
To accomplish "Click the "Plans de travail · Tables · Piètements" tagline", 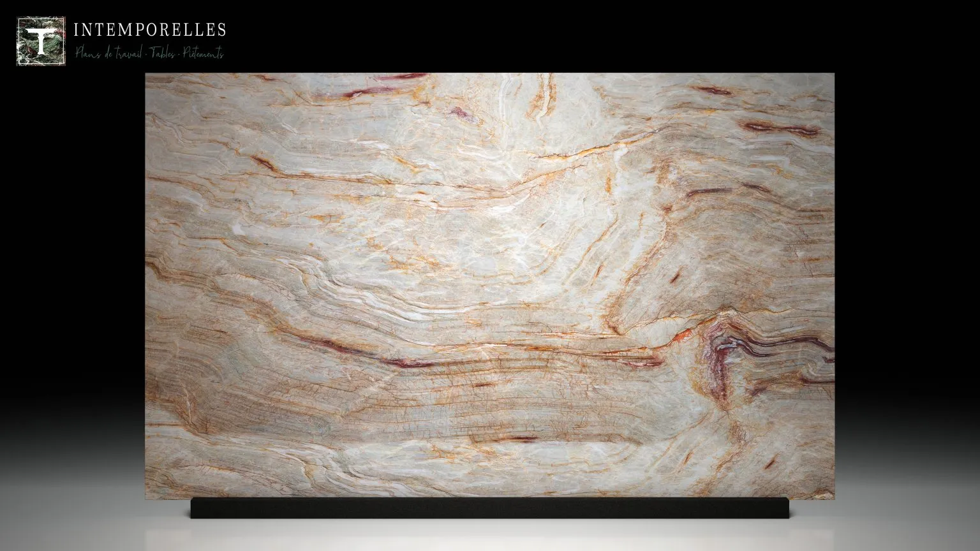I will click(150, 54).
